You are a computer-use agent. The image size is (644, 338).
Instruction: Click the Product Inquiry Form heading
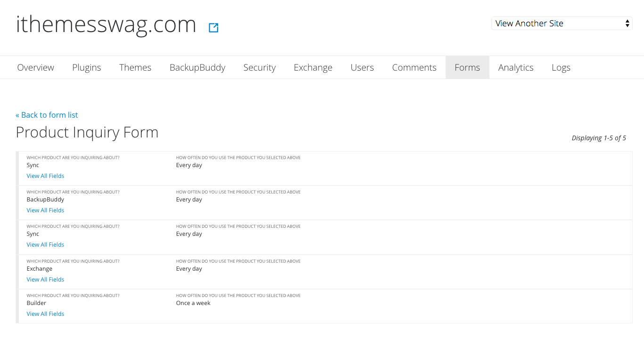point(87,132)
